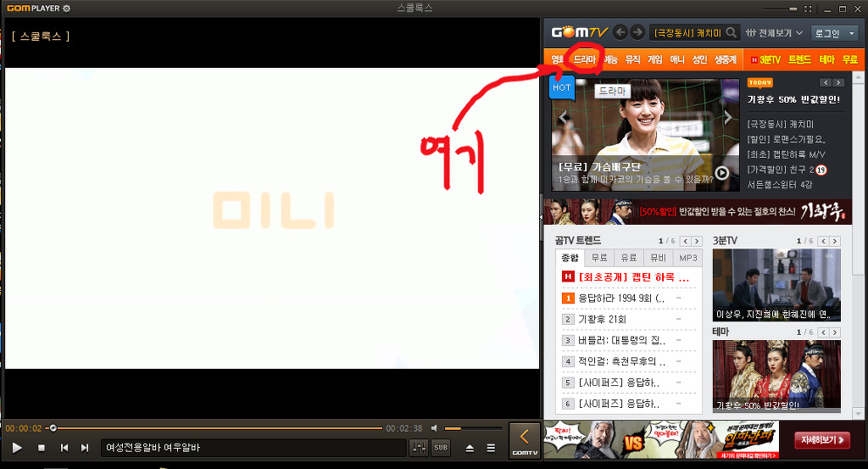868x469 pixels.
Task: Switch to fullscreen mode icon
Action: [808, 8]
